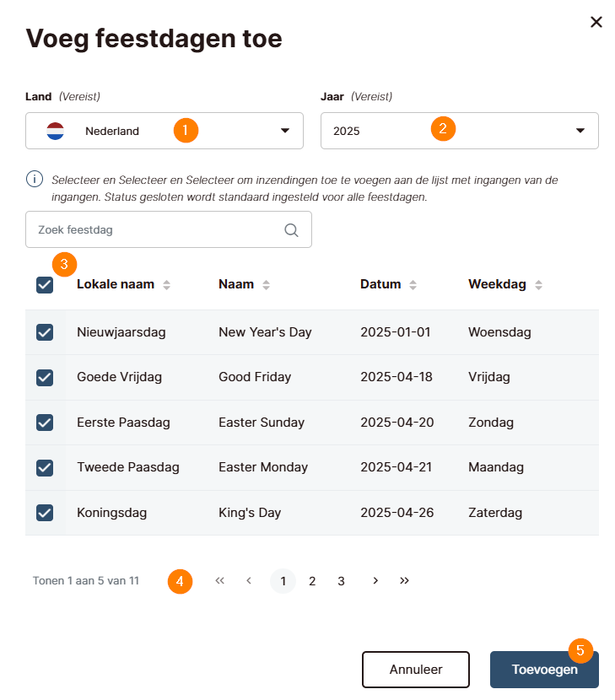The width and height of the screenshot is (615, 700).
Task: Deselect the Koningsdag holiday checkbox
Action: 45,513
